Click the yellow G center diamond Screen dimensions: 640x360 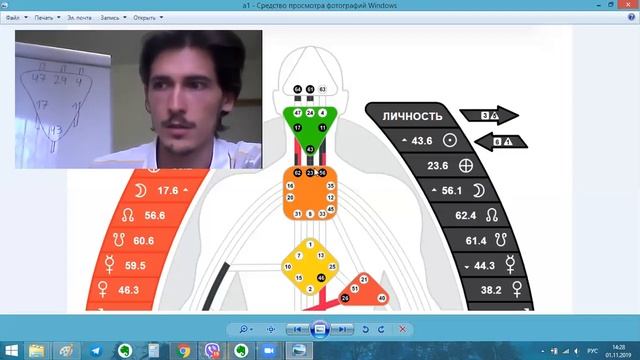pos(310,267)
